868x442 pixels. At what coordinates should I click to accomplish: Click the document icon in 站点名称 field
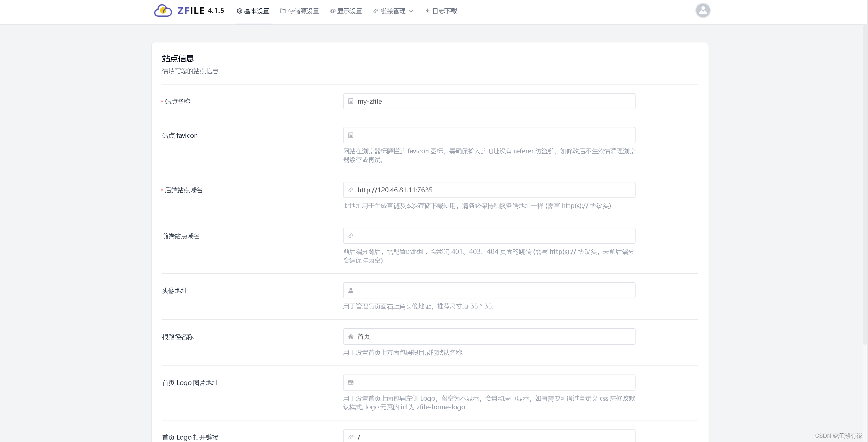click(x=350, y=101)
